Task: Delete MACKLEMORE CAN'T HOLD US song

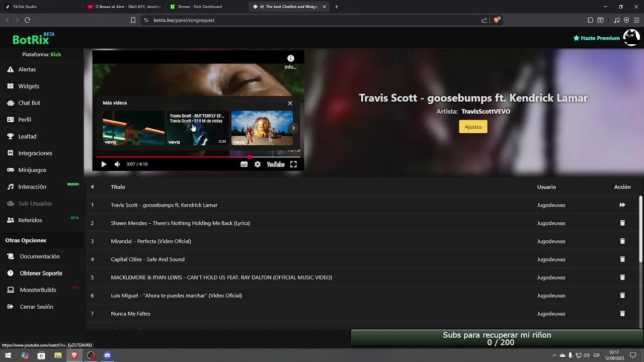Action: click(x=622, y=278)
